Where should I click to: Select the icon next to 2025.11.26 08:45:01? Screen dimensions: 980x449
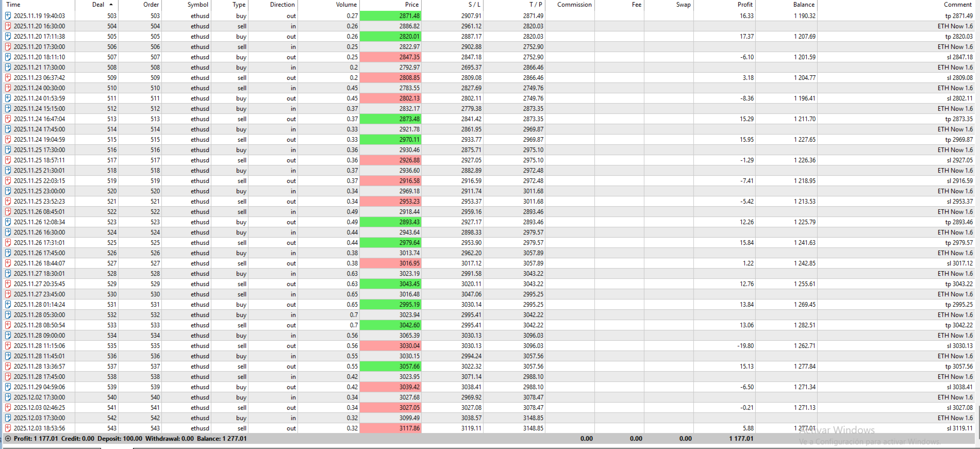8,212
